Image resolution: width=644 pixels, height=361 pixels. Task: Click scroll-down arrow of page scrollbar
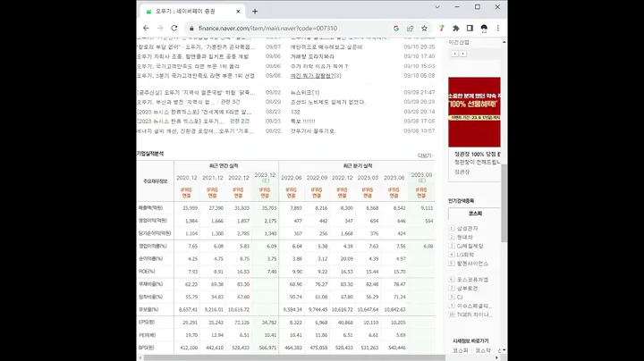coord(504,350)
